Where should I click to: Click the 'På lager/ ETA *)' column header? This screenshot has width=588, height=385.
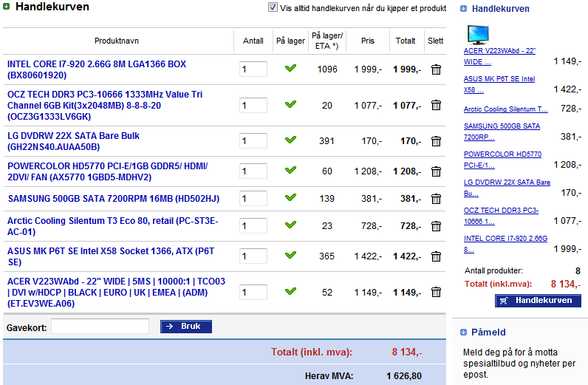pos(327,41)
